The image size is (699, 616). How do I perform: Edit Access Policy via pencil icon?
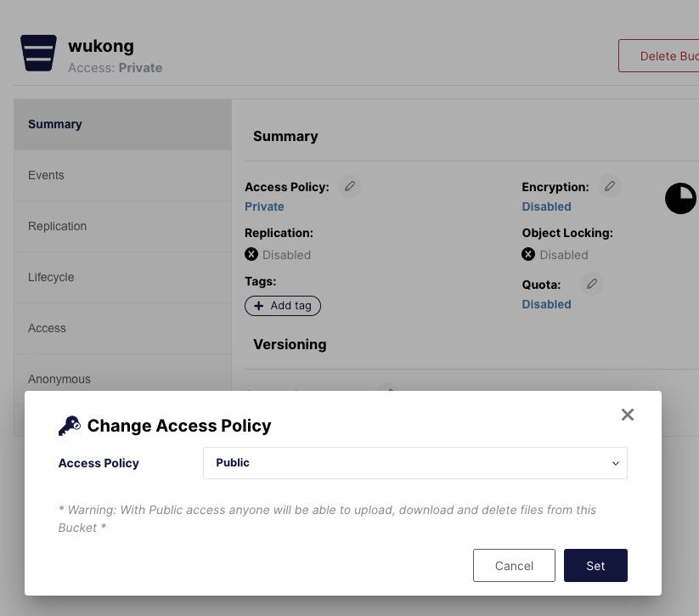click(x=350, y=186)
